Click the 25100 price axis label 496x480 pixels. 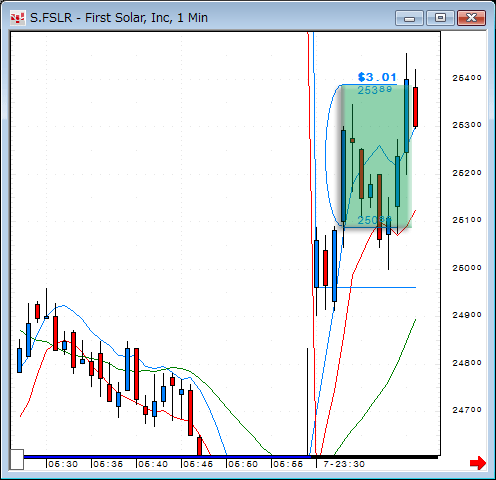click(467, 220)
